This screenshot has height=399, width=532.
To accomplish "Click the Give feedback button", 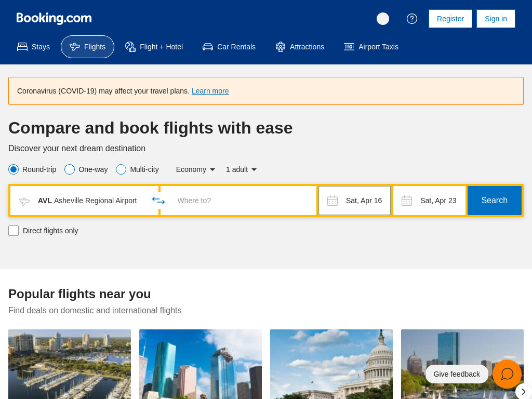I will pos(457,374).
